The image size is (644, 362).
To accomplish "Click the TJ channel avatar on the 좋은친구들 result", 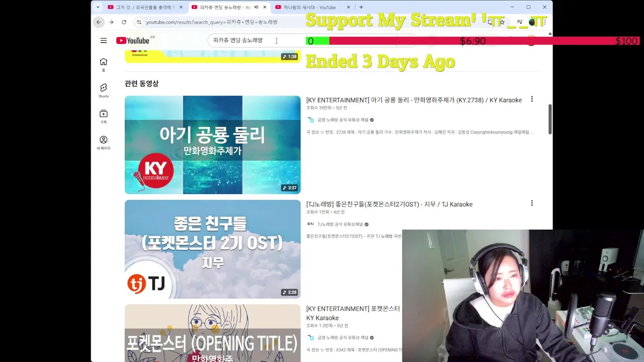I will pos(310,224).
